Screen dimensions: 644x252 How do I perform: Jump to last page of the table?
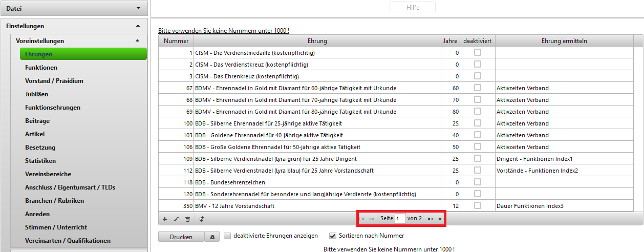(441, 219)
